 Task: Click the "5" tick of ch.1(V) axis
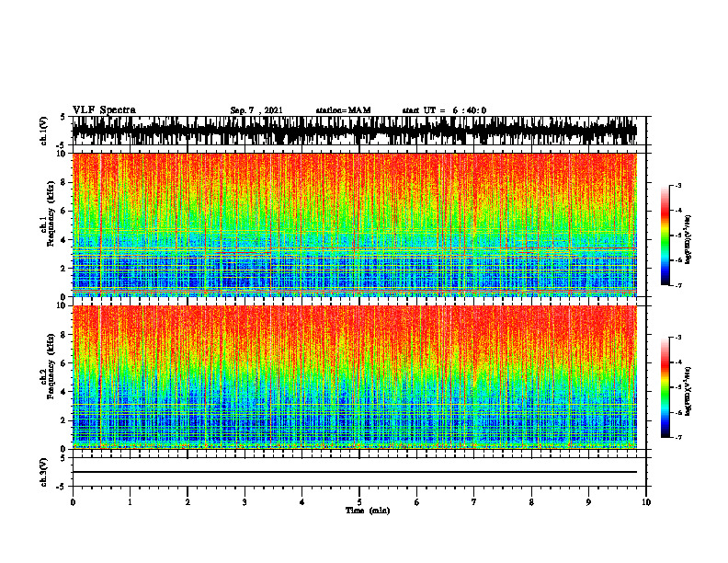coord(63,118)
